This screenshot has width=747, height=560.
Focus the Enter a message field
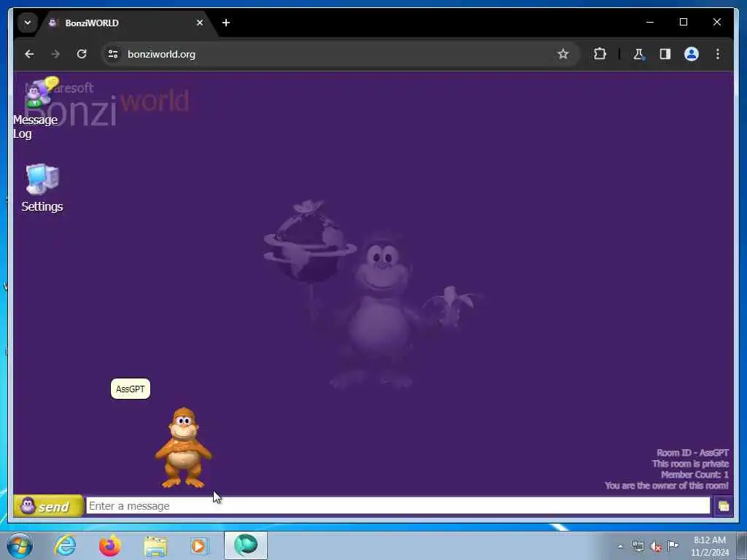398,506
